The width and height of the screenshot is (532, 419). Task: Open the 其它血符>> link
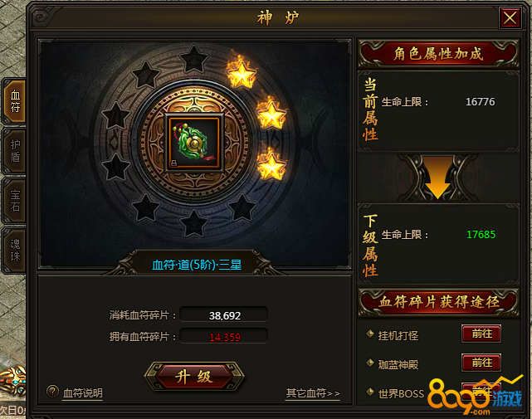point(313,393)
